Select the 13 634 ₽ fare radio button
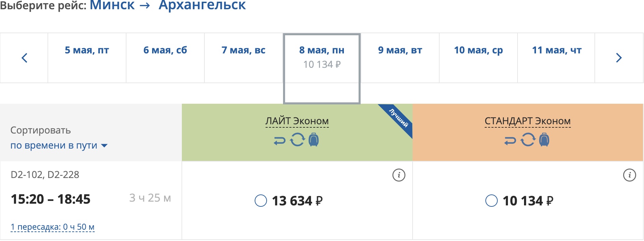Image resolution: width=644 pixels, height=241 pixels. tap(261, 201)
